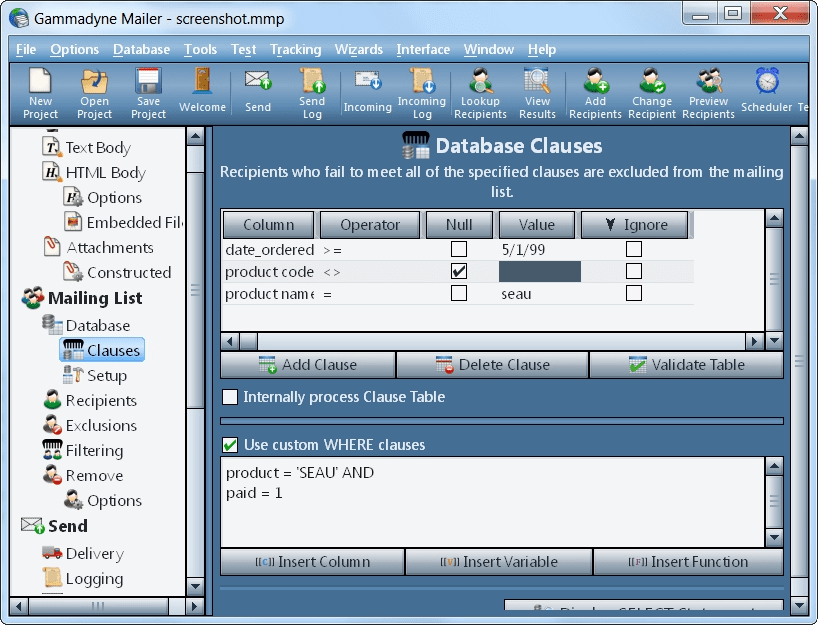Toggle Null checkbox for product name row
Viewport: 818px width, 625px height.
click(x=459, y=293)
